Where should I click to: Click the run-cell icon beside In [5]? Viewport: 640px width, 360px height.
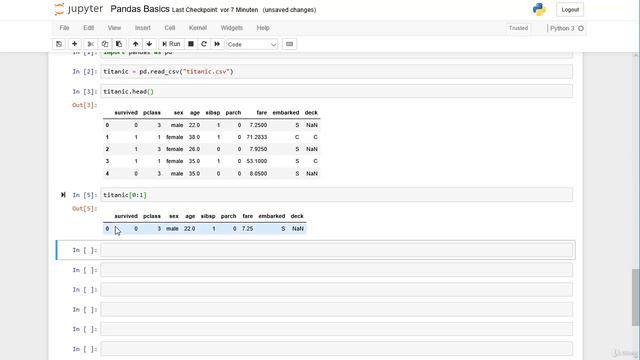coord(63,195)
